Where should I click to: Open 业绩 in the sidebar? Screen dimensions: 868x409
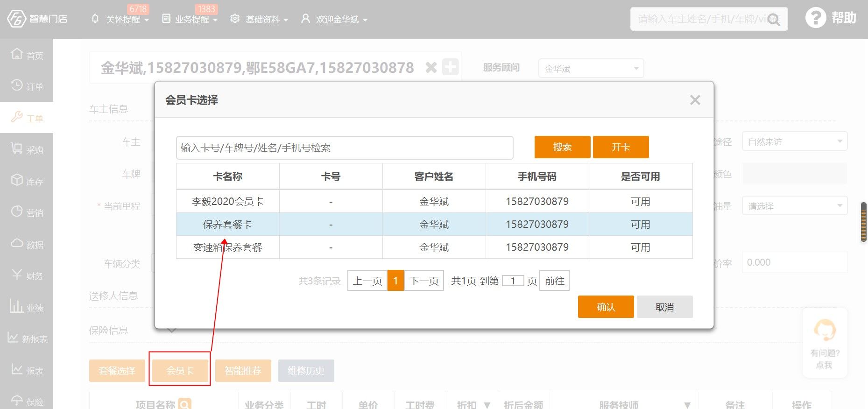[27, 307]
